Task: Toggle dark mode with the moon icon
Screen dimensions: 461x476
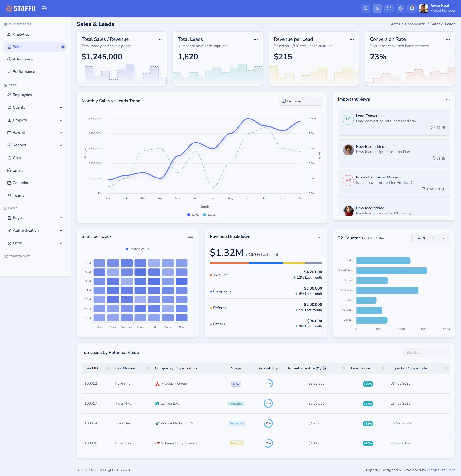Action: (377, 8)
